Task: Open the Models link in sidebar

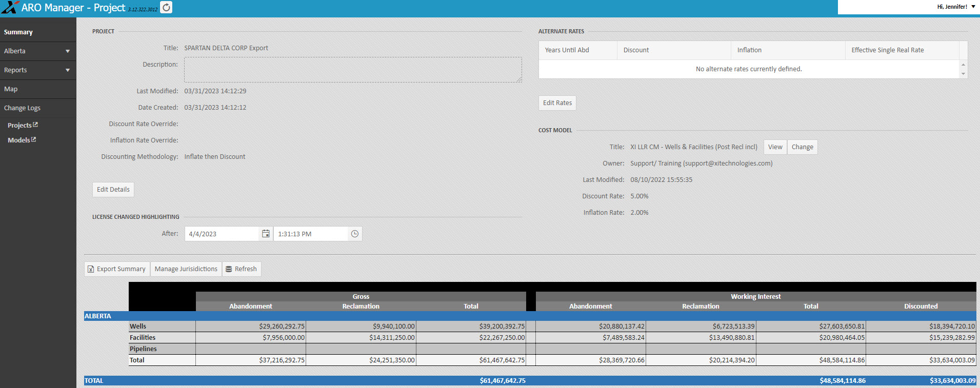Action: pyautogui.click(x=18, y=140)
